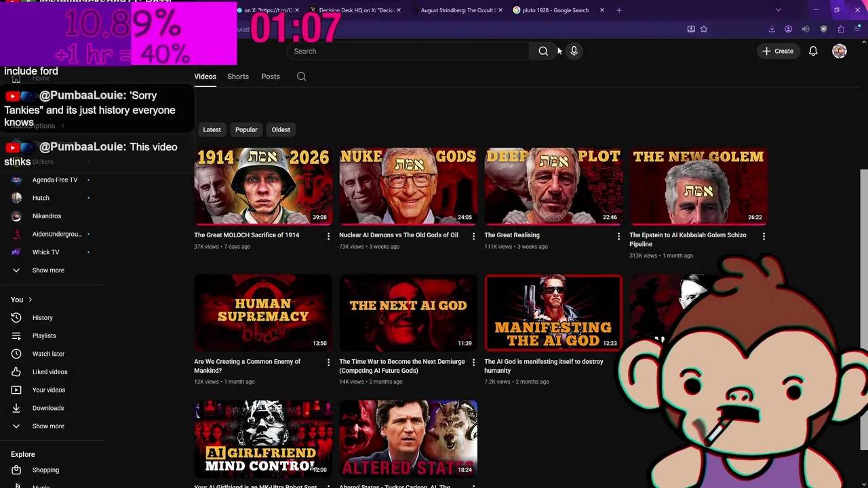This screenshot has height=488, width=868.
Task: Open the notifications bell
Action: pyautogui.click(x=813, y=51)
